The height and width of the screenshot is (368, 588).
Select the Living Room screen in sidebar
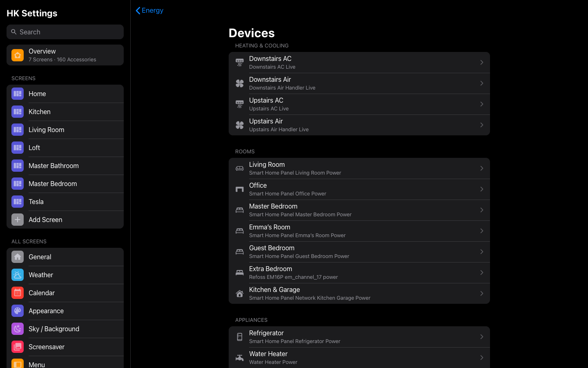[x=65, y=130]
